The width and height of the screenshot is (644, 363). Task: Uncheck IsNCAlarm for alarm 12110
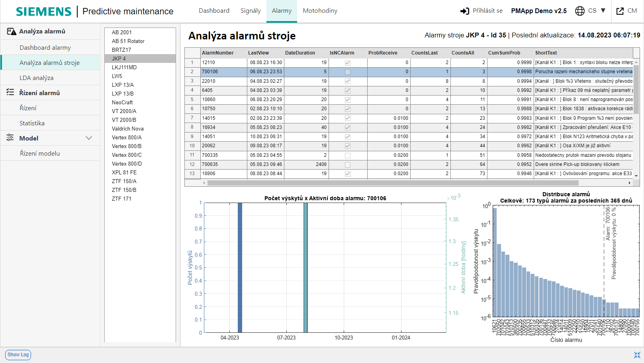point(347,62)
